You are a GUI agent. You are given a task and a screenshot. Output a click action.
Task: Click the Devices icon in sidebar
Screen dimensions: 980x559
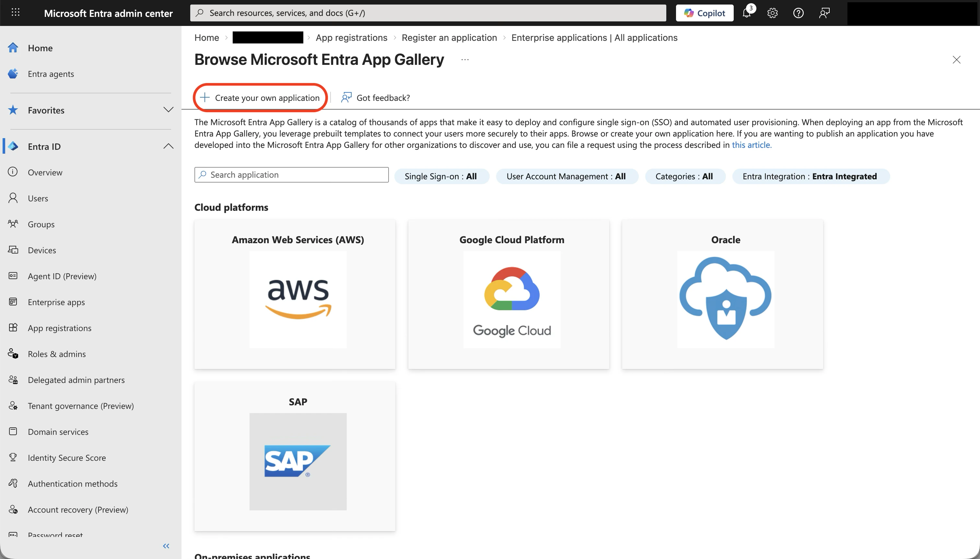tap(13, 250)
